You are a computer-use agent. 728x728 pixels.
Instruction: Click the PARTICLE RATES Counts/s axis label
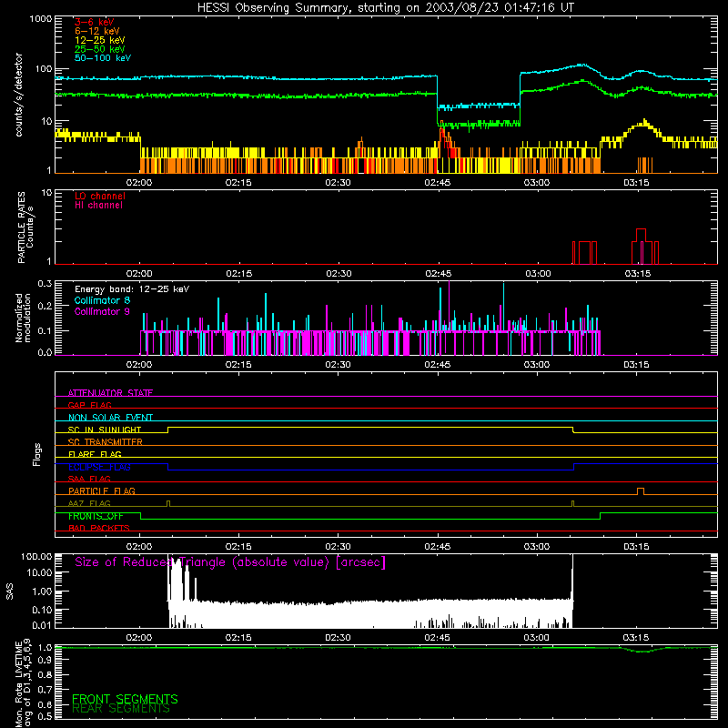click(x=25, y=227)
